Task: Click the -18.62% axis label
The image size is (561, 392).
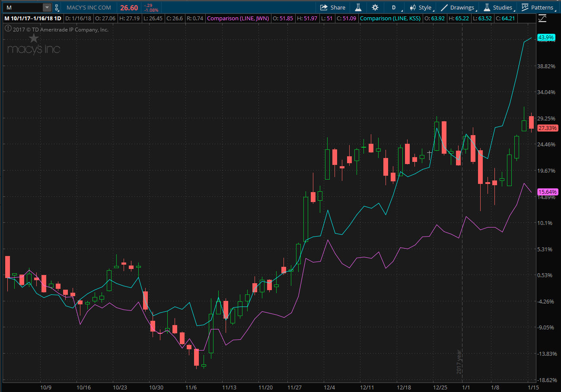Action: coord(546,380)
